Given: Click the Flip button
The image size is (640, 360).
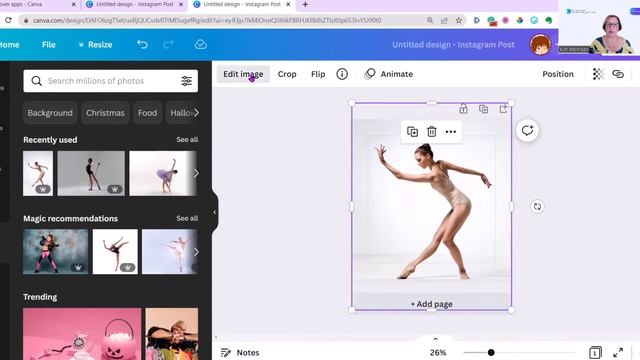Looking at the screenshot, I should coord(318,74).
